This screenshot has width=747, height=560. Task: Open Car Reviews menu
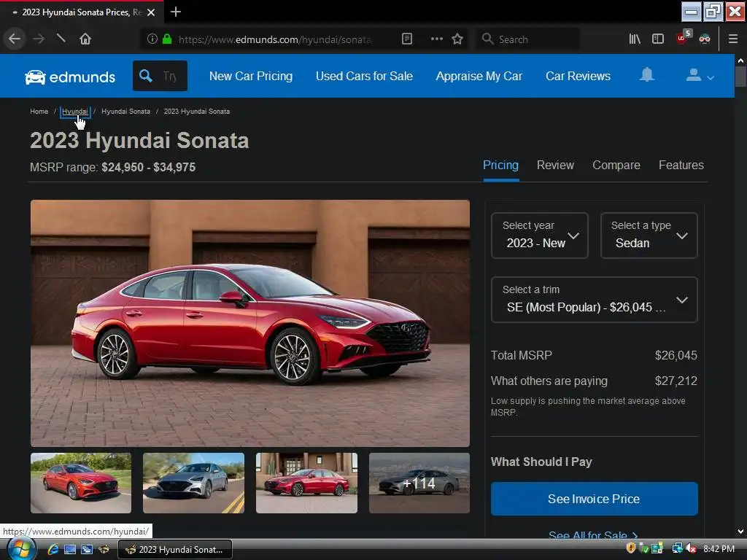(578, 76)
